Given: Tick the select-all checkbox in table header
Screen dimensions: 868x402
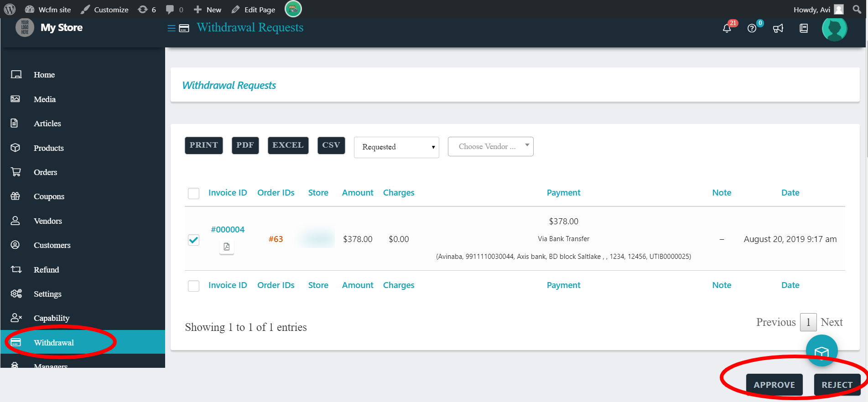Looking at the screenshot, I should pos(193,193).
